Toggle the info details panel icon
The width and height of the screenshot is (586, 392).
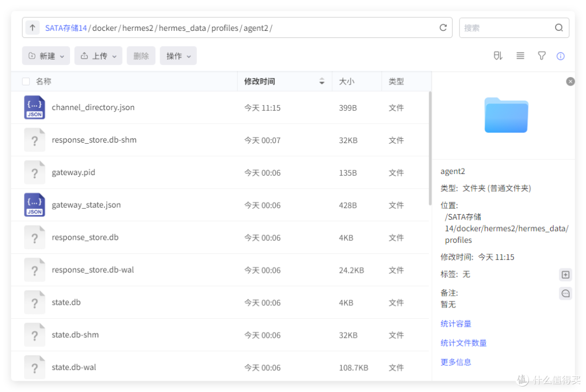560,56
